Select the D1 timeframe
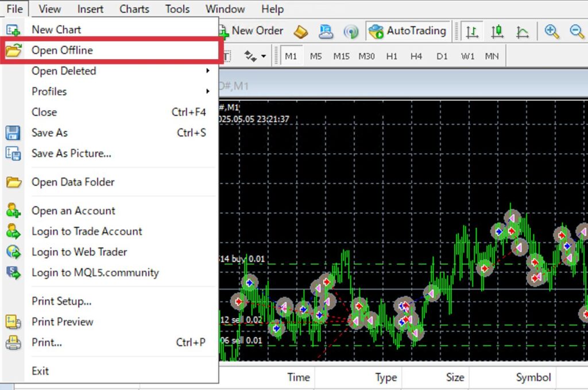The height and width of the screenshot is (390, 588). pyautogui.click(x=442, y=56)
